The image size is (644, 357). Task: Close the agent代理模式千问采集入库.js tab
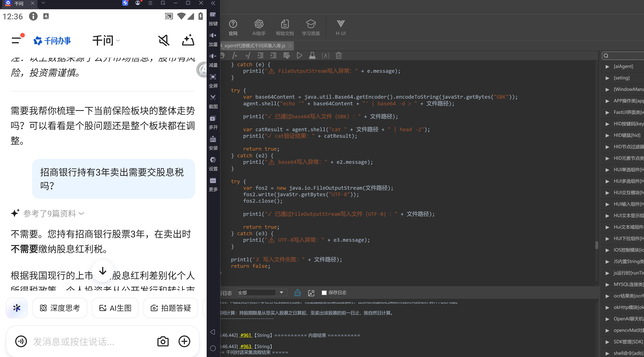click(290, 46)
